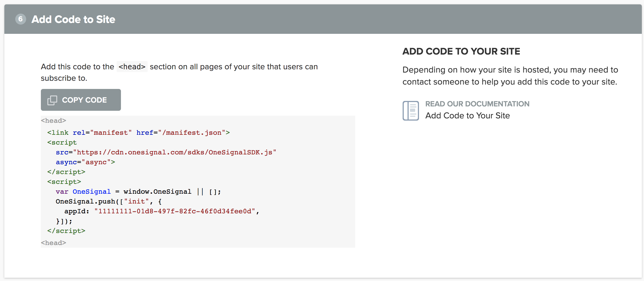Image resolution: width=644 pixels, height=281 pixels.
Task: Click the 'Add Code to Site' section header
Action: pos(323,19)
